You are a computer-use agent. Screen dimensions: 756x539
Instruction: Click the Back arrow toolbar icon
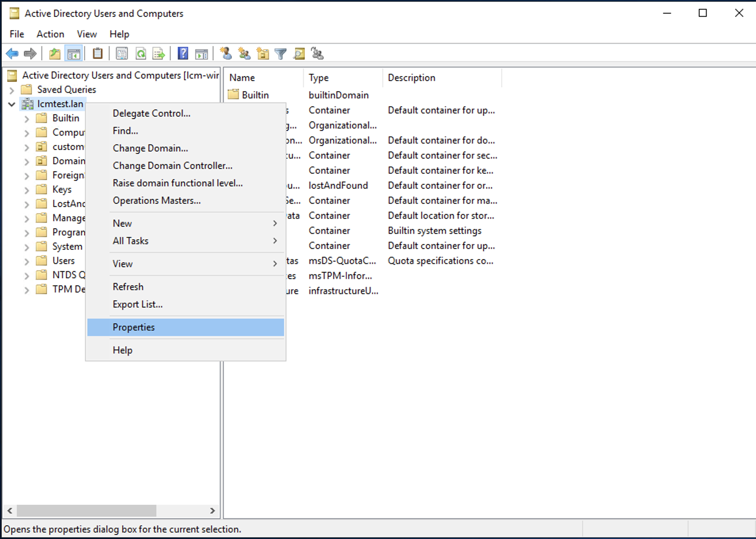click(x=12, y=54)
